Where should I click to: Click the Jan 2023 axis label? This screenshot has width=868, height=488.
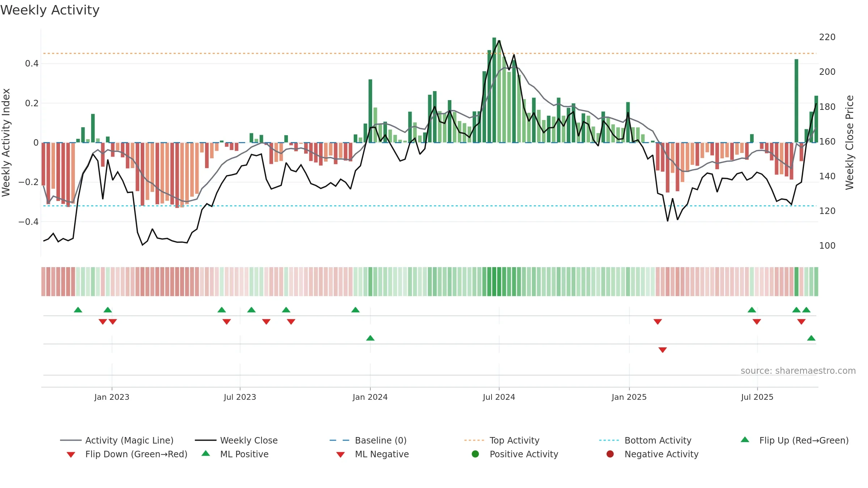112,397
